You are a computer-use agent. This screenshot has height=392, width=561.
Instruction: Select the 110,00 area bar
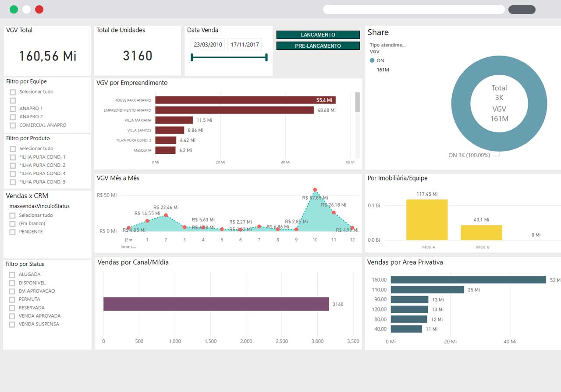(427, 290)
